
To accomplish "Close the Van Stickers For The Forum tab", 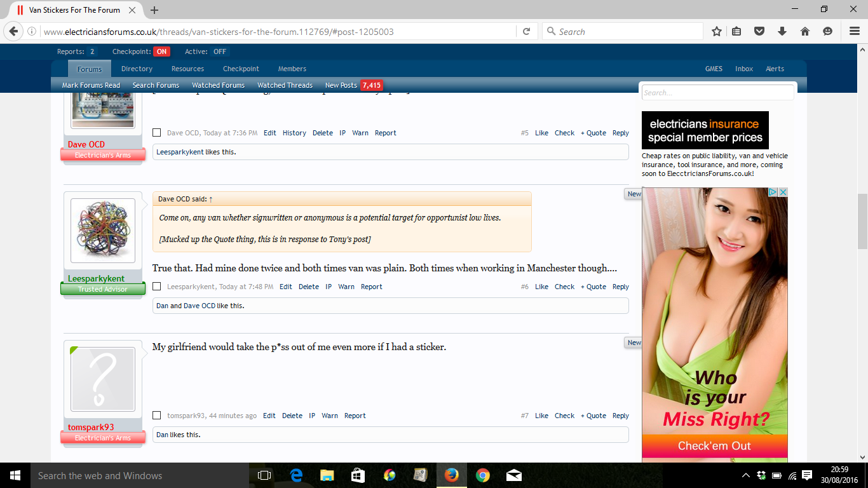I will pos(132,10).
